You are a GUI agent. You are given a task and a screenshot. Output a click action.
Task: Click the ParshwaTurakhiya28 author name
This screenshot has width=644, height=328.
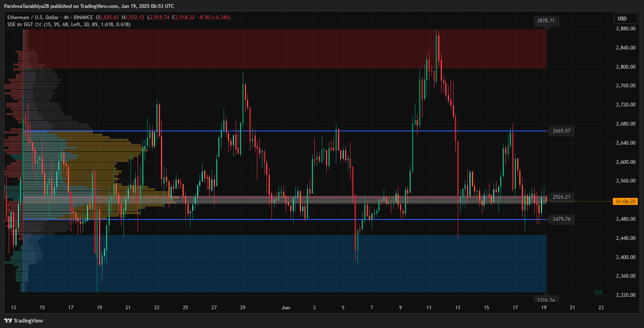[x=26, y=6]
